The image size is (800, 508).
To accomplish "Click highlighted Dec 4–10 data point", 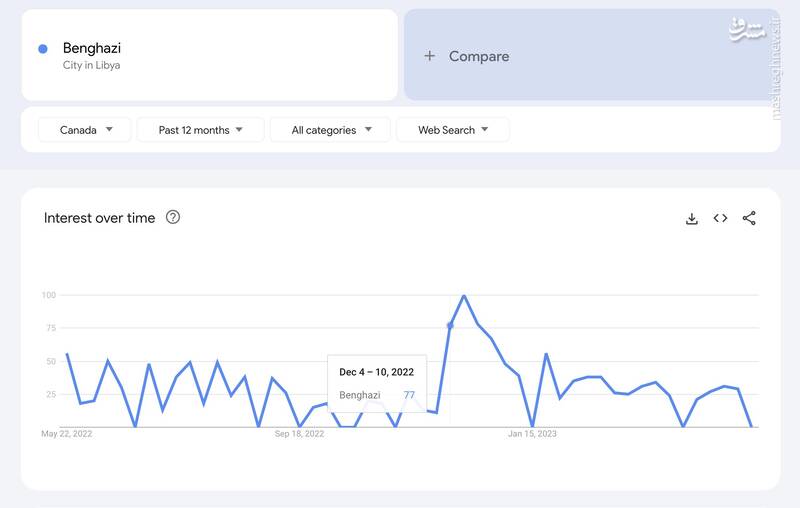I will (x=450, y=325).
